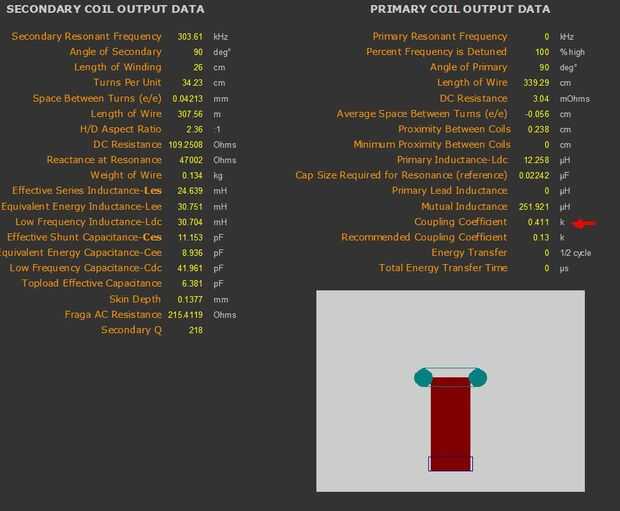
Task: Select Low Frequency Capacitance-Cdc value 41.961
Action: click(x=190, y=268)
